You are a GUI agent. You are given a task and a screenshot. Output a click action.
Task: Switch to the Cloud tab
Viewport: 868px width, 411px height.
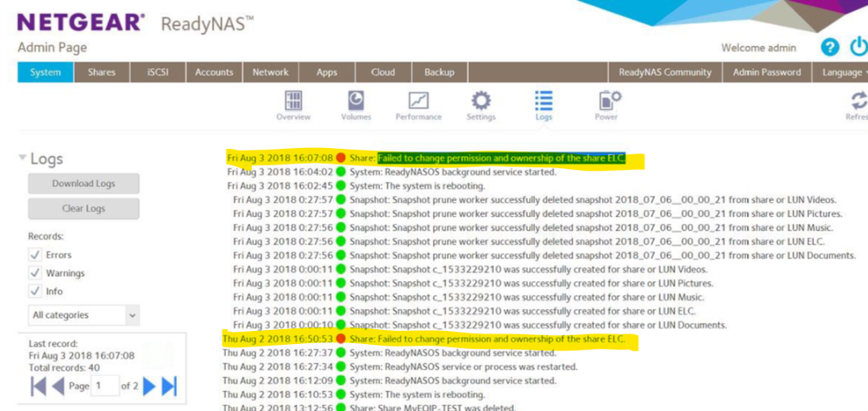click(383, 72)
